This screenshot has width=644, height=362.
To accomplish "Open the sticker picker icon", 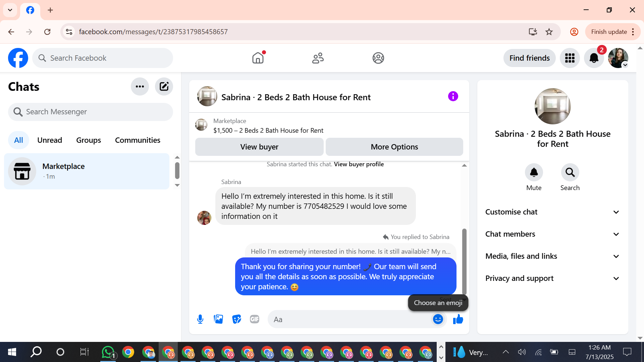I will (236, 319).
